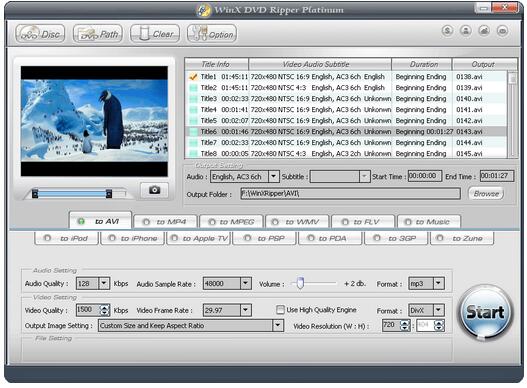527x388 pixels.
Task: Open the Option settings
Action: [x=212, y=34]
